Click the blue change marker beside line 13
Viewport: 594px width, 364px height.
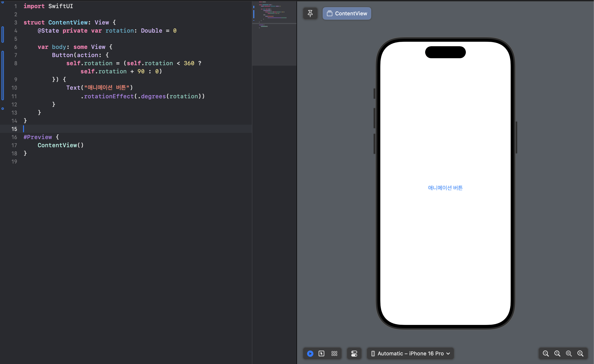(3, 109)
